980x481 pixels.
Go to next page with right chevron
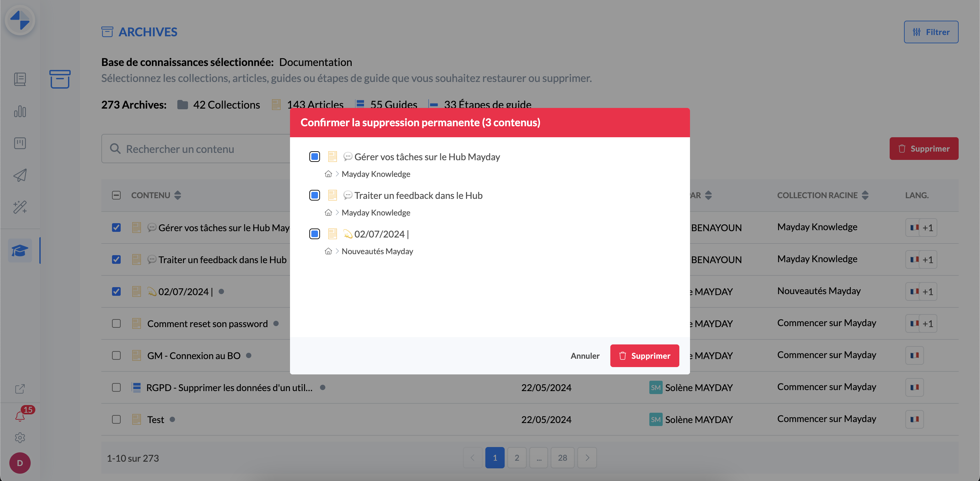click(587, 458)
